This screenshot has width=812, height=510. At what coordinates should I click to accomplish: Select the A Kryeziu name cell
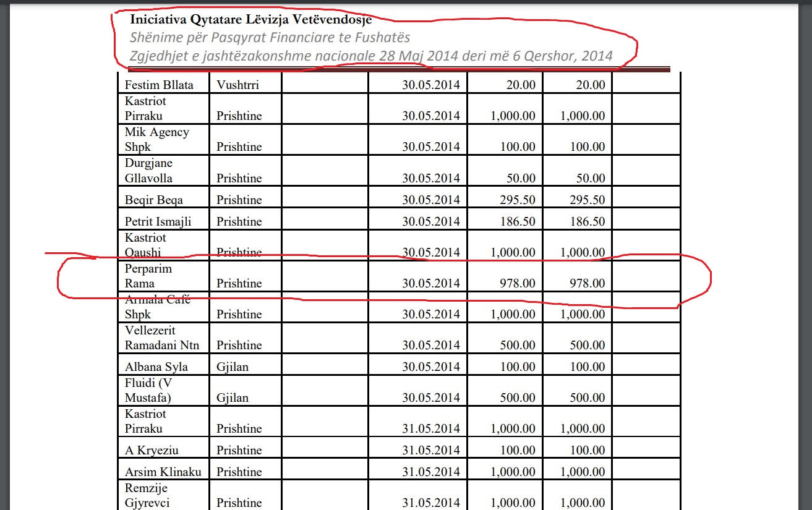pos(152,451)
